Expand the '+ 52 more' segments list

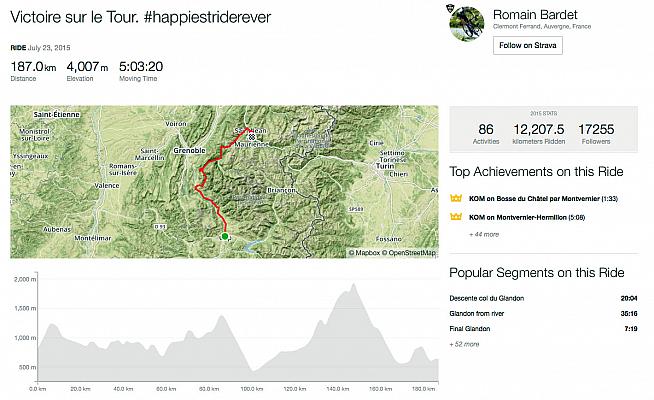point(465,344)
